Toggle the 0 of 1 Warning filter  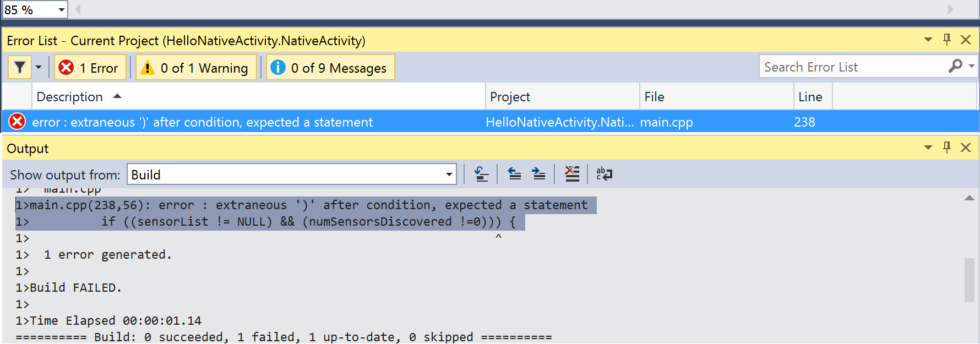[x=197, y=68]
